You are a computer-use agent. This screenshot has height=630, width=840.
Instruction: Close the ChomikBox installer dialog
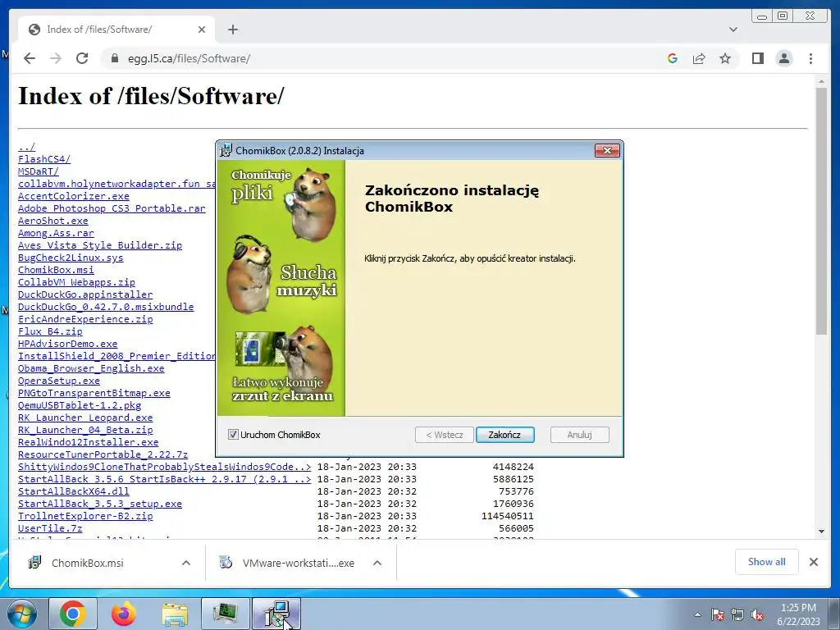click(607, 151)
